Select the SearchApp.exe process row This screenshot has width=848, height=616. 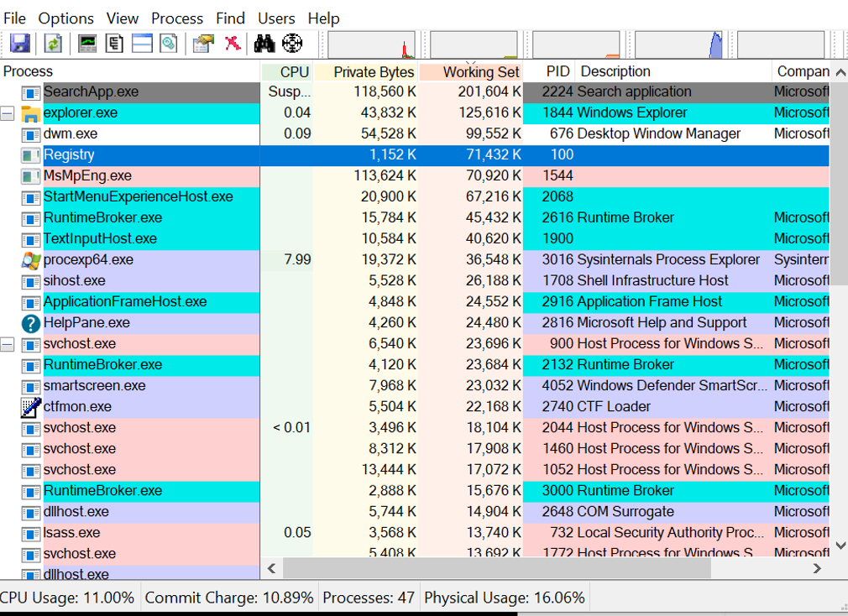pyautogui.click(x=415, y=92)
